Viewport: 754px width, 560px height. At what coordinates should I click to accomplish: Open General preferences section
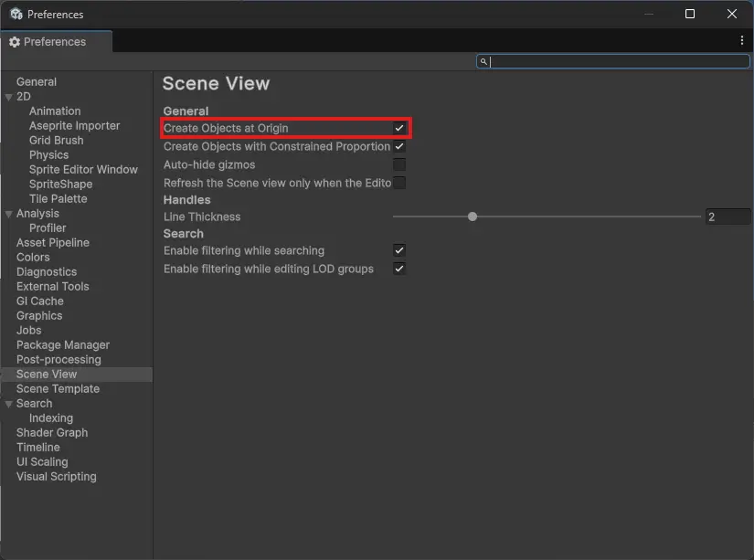(x=37, y=81)
